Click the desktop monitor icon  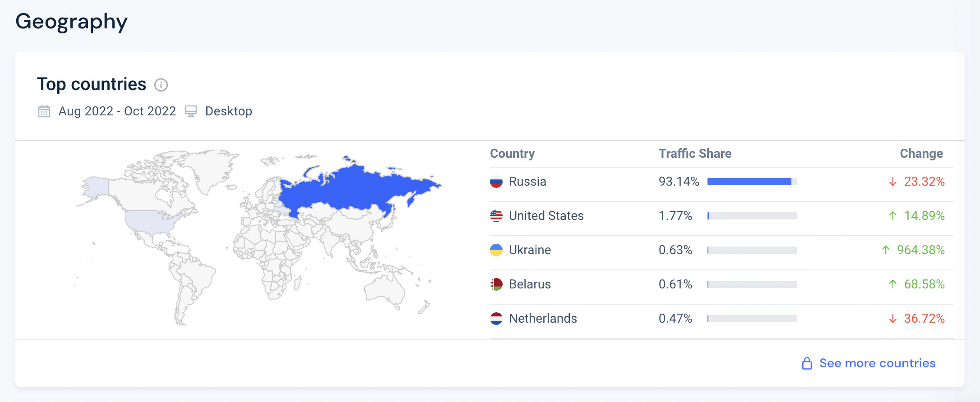coord(191,111)
